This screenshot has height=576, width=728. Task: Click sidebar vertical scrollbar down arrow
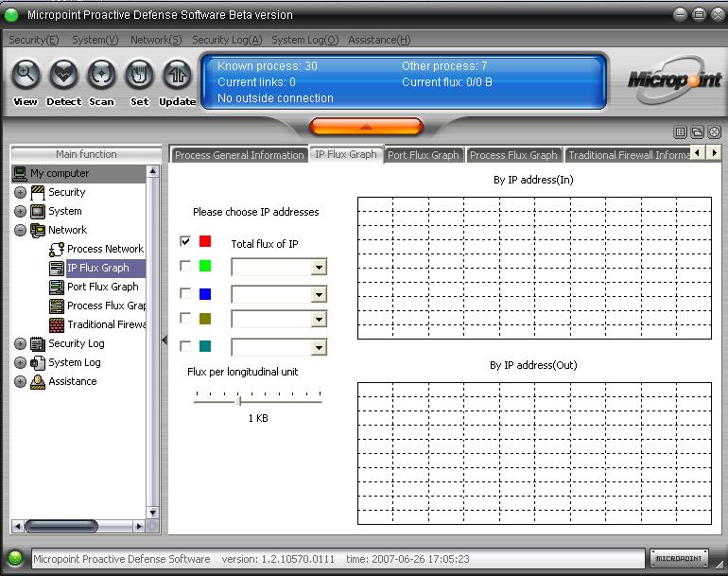(x=152, y=513)
